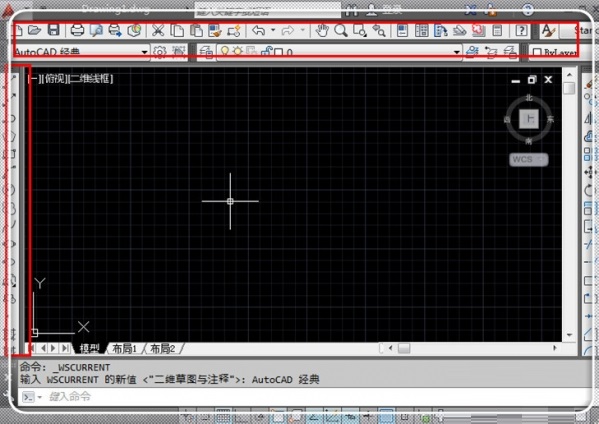The width and height of the screenshot is (599, 424).
Task: Open Help with the question mark icon
Action: coord(521,30)
